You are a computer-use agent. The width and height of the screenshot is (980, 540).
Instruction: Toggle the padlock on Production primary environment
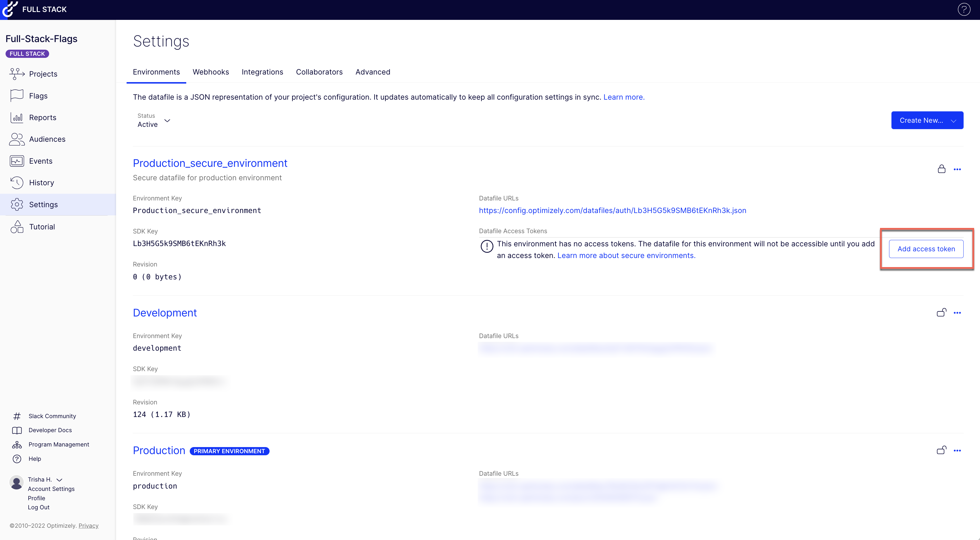941,450
